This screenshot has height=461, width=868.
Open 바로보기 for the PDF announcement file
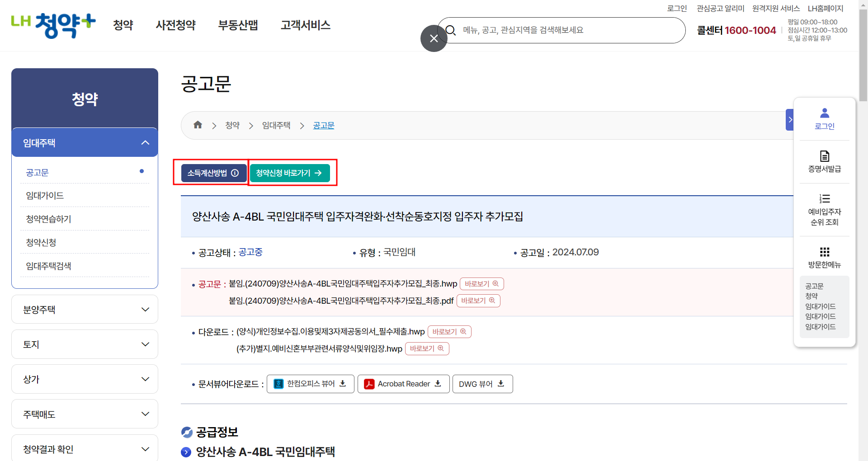coord(478,300)
